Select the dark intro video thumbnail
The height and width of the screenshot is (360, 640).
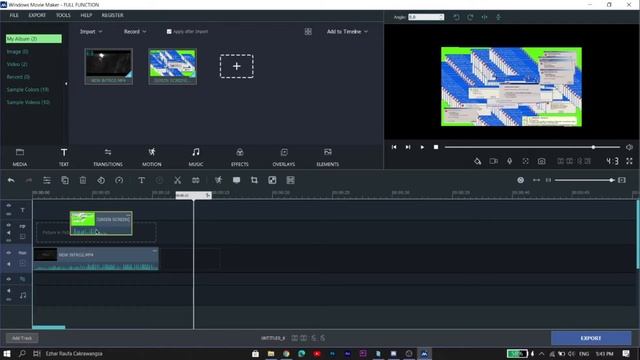109,67
